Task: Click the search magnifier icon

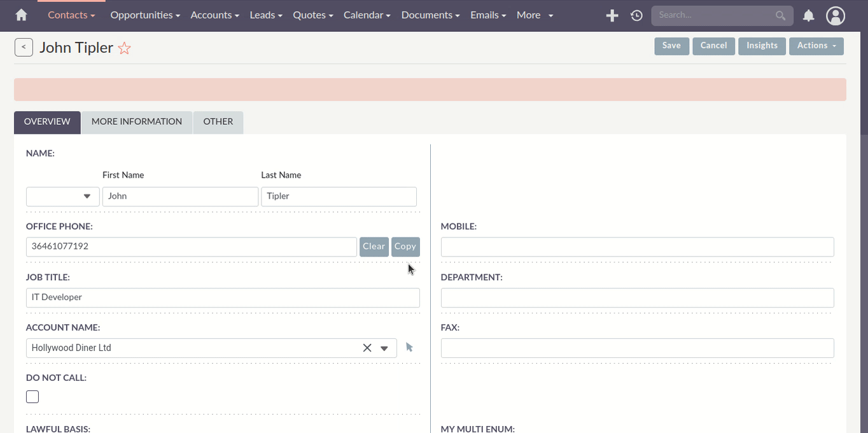Action: [x=780, y=15]
